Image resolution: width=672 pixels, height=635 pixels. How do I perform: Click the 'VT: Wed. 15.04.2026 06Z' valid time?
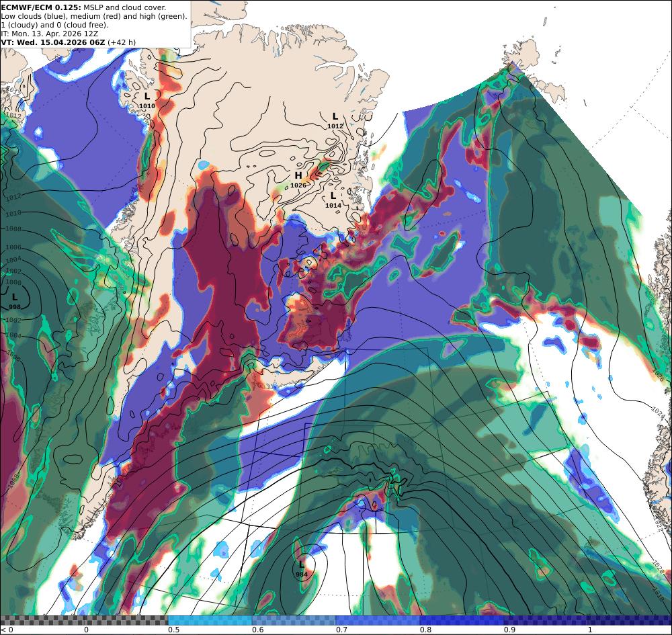click(x=52, y=42)
